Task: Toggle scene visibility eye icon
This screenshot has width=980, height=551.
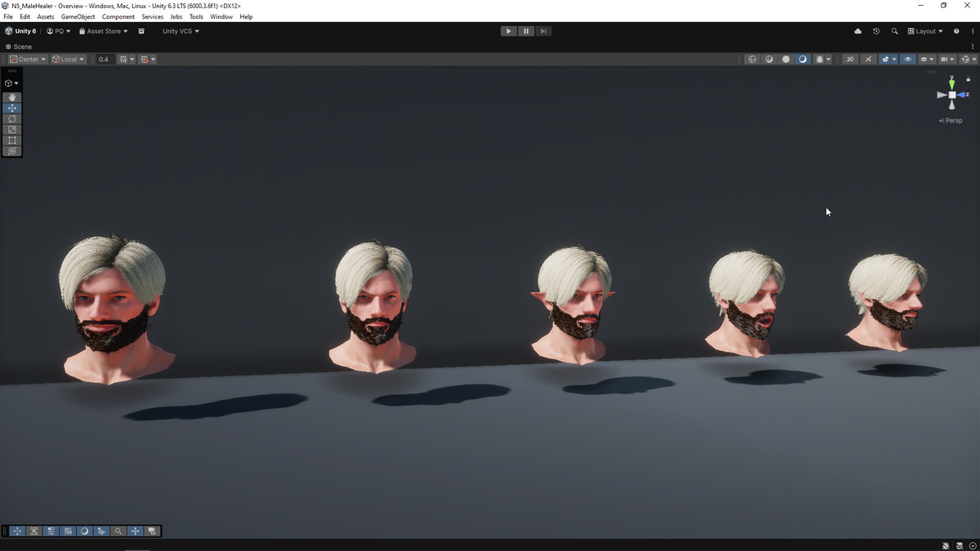Action: (907, 60)
